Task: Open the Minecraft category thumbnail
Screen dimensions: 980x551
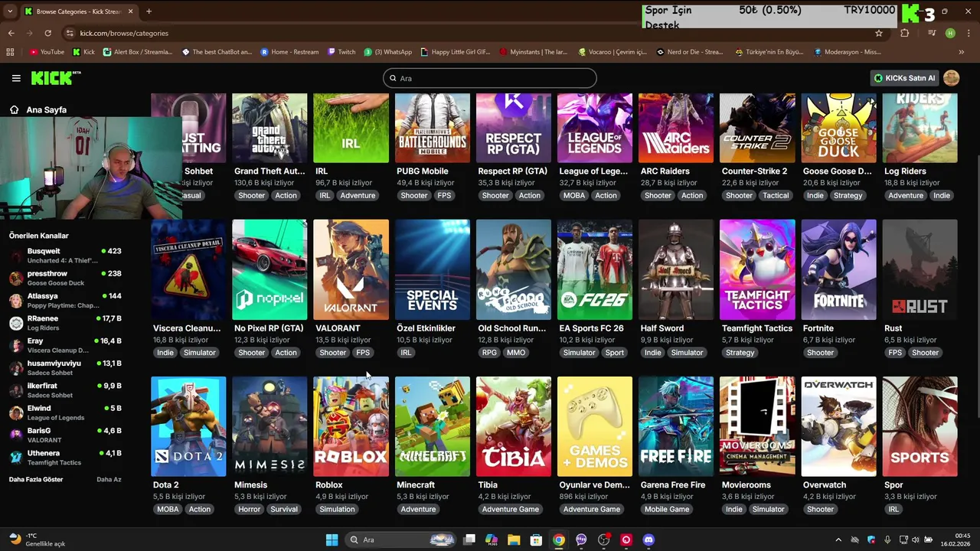Action: click(433, 426)
